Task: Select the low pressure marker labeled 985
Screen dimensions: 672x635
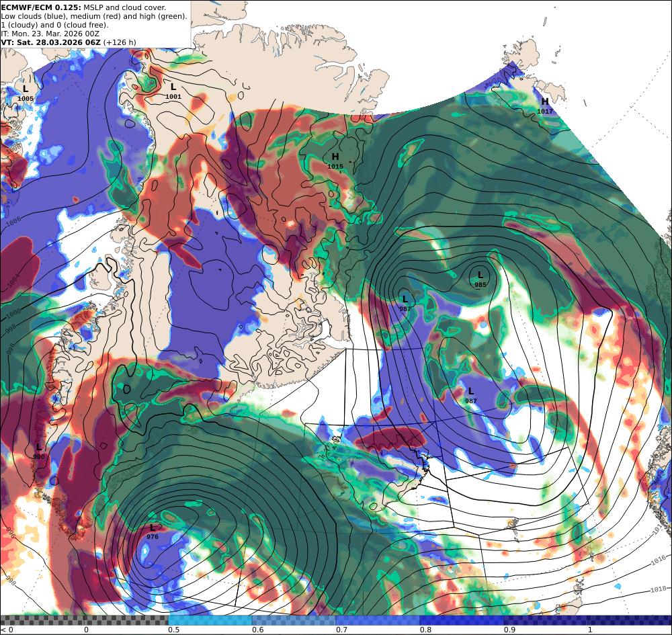Action: [480, 280]
